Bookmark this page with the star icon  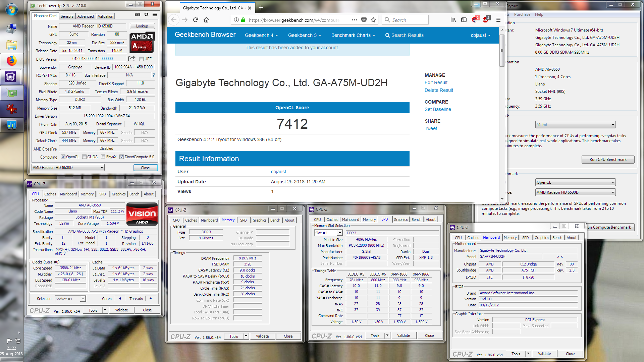tap(373, 20)
